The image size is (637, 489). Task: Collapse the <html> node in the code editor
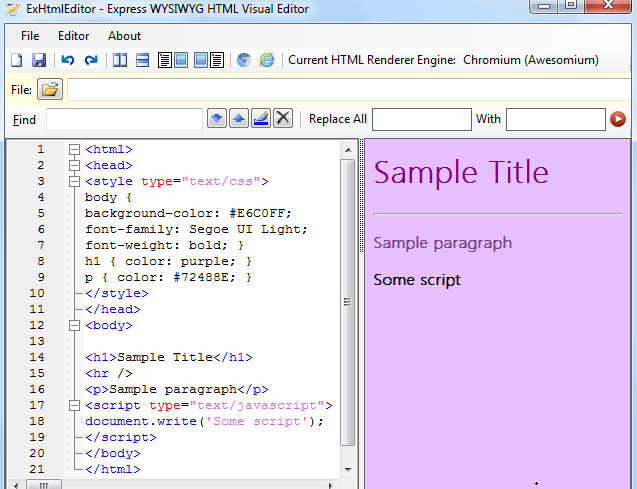click(74, 150)
